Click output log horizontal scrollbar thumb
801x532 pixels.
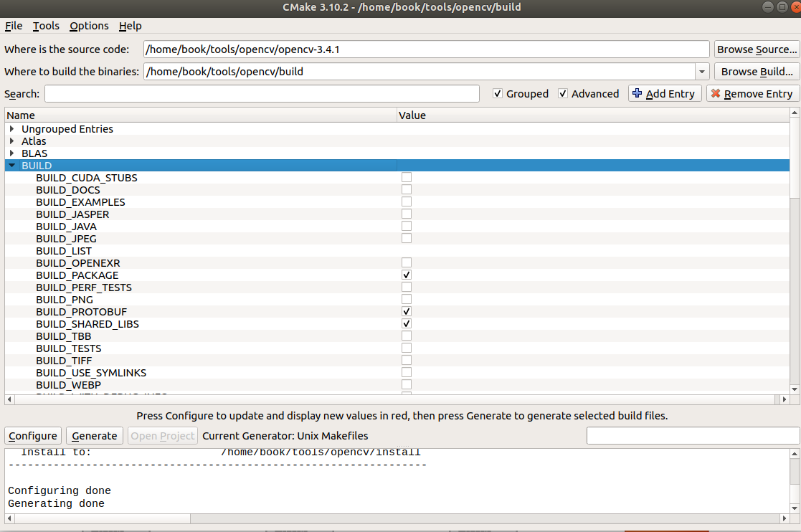[102, 518]
